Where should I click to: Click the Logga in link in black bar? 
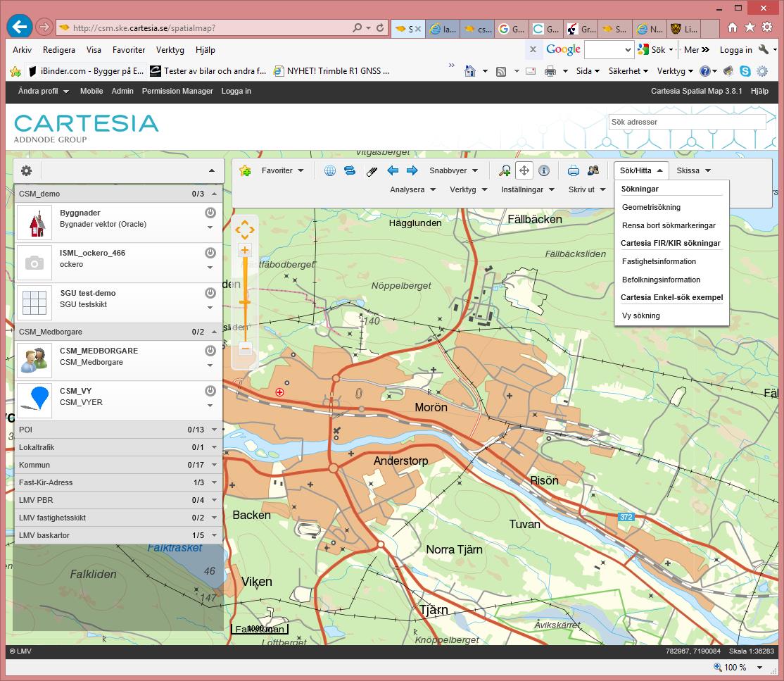coord(236,91)
